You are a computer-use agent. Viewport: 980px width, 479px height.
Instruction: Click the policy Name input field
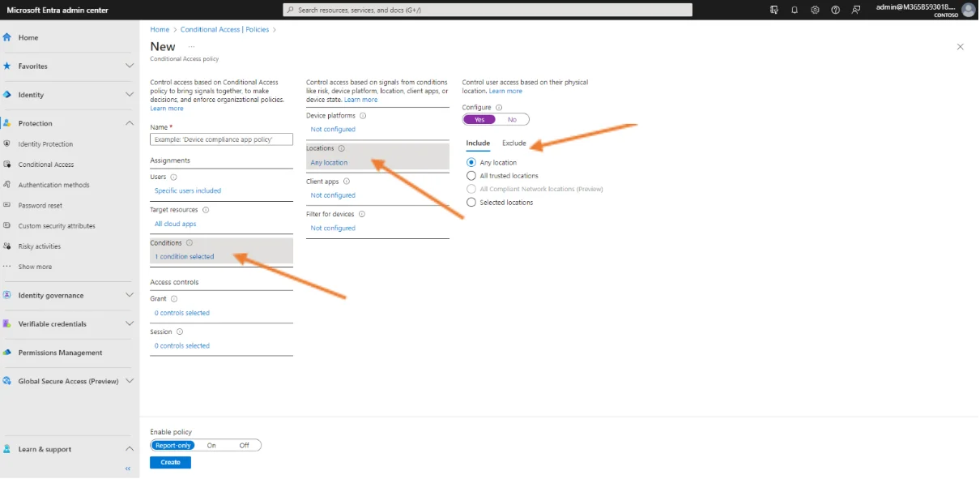[x=221, y=139]
